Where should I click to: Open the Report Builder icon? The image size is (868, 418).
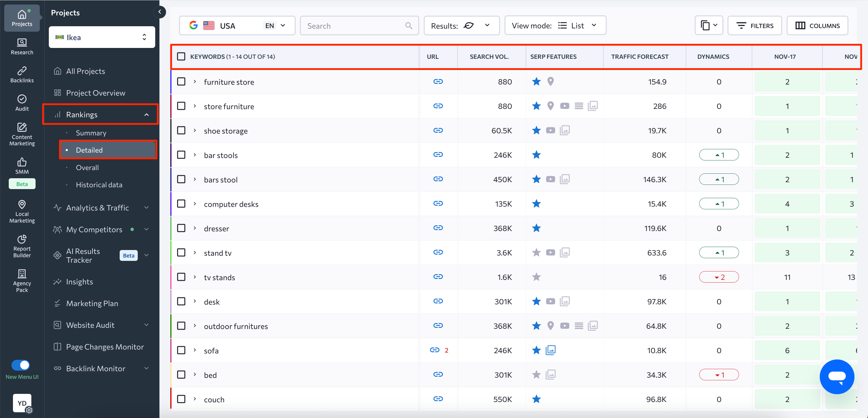22,246
